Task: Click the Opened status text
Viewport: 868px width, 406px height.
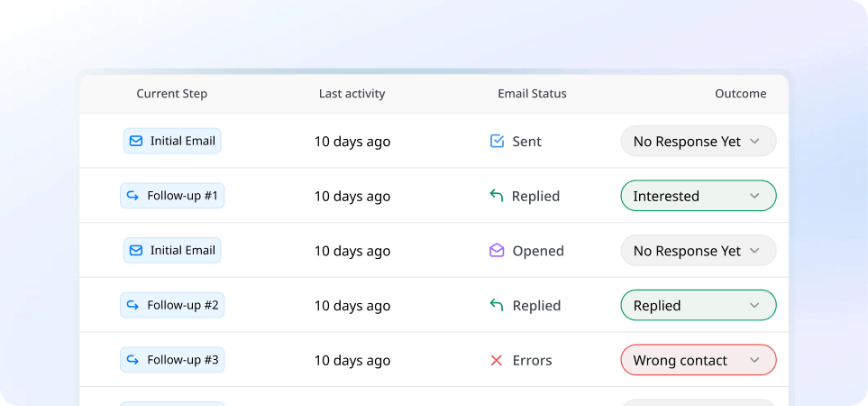Action: [538, 251]
